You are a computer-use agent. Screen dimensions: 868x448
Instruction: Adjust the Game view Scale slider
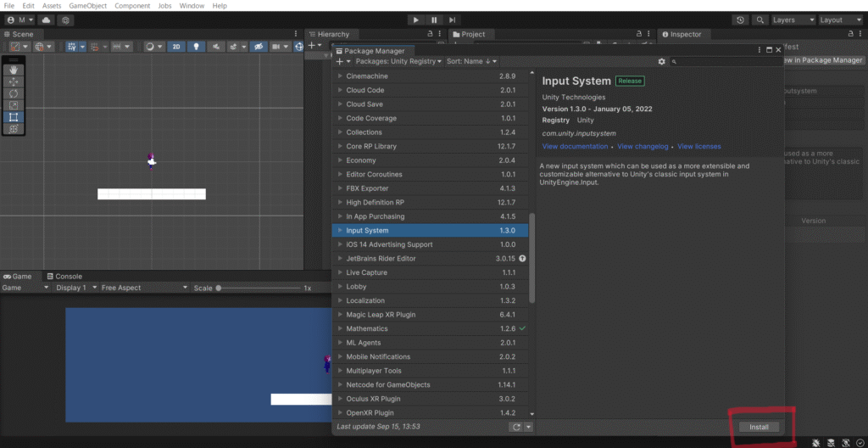[219, 288]
